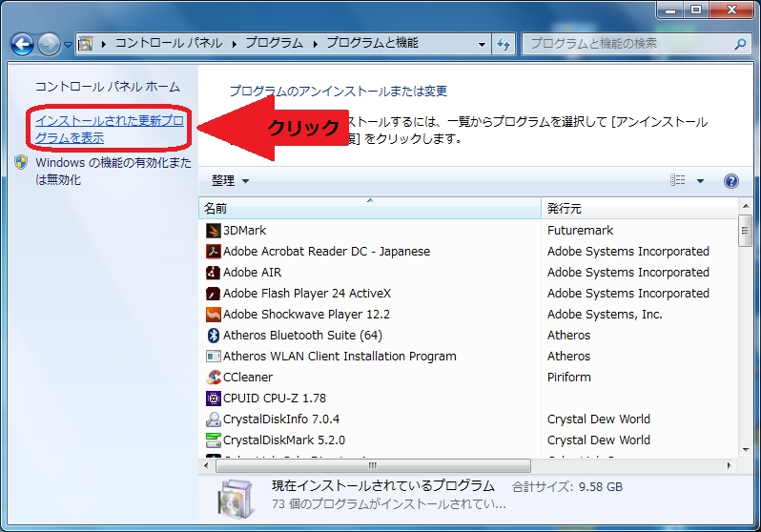This screenshot has height=532, width=761.
Task: Click プログラムのアンインストールまたは変更 heading
Action: point(339,91)
